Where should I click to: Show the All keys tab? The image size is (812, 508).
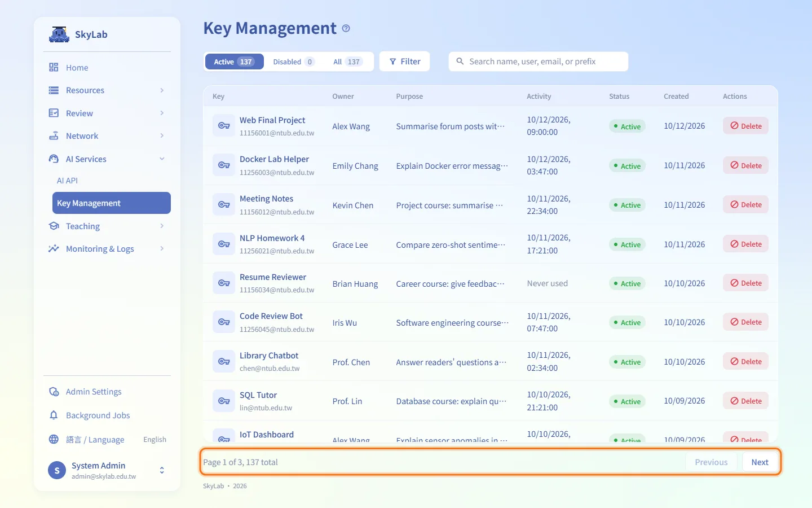pyautogui.click(x=347, y=62)
